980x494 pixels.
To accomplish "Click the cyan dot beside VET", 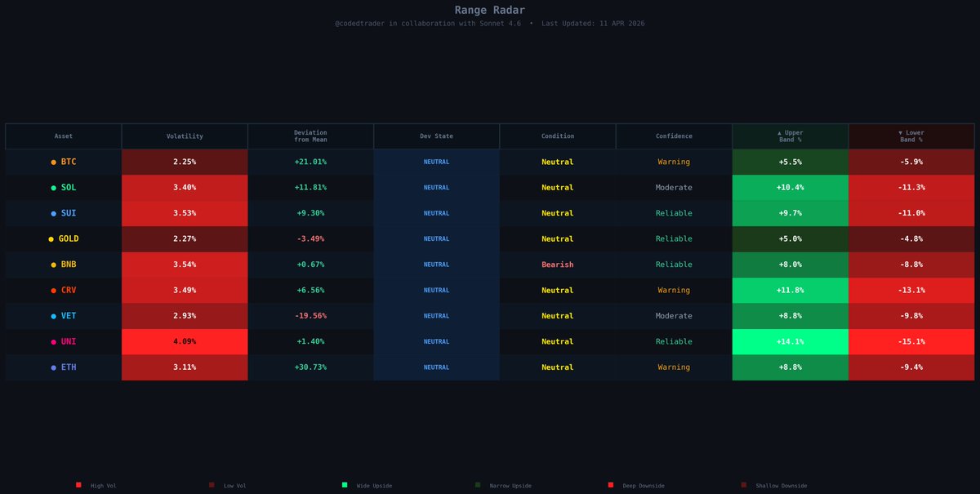I will [54, 316].
